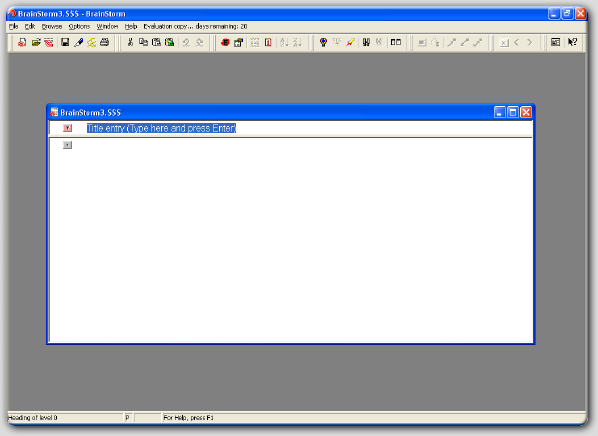Click the Open folder toolbar icon
598x436 pixels.
click(36, 42)
